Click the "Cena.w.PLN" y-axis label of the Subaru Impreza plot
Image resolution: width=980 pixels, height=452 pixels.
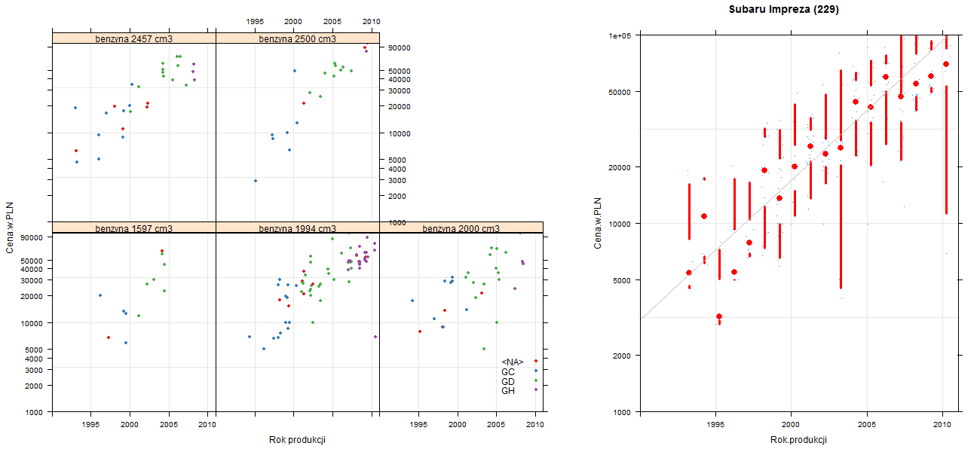597,224
